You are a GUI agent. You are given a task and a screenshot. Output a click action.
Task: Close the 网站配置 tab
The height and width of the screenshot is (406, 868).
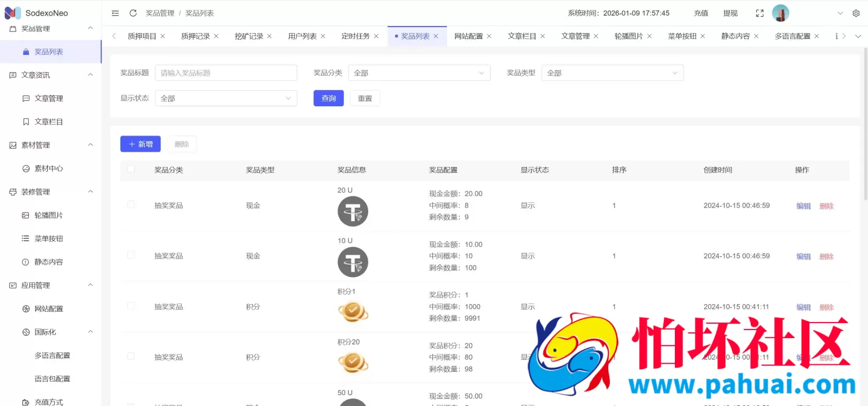coord(489,36)
